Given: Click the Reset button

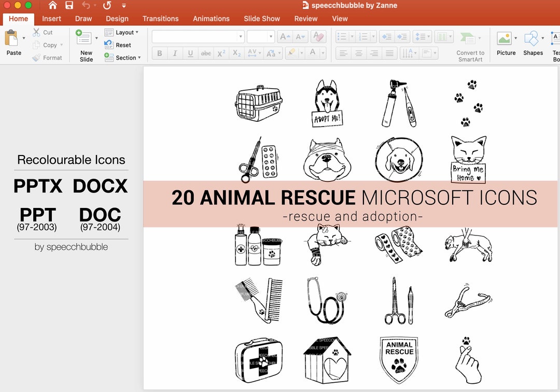Looking at the screenshot, I should coord(120,45).
